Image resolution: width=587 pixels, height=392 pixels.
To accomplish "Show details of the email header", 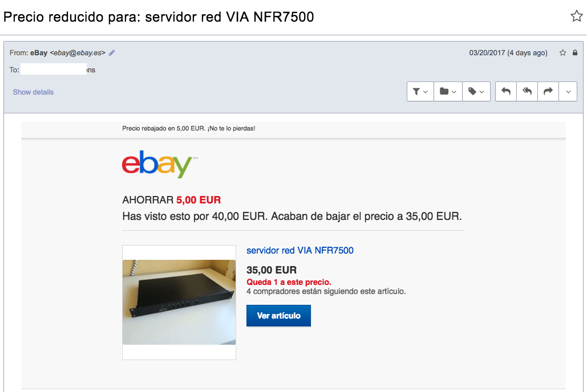I will (33, 92).
